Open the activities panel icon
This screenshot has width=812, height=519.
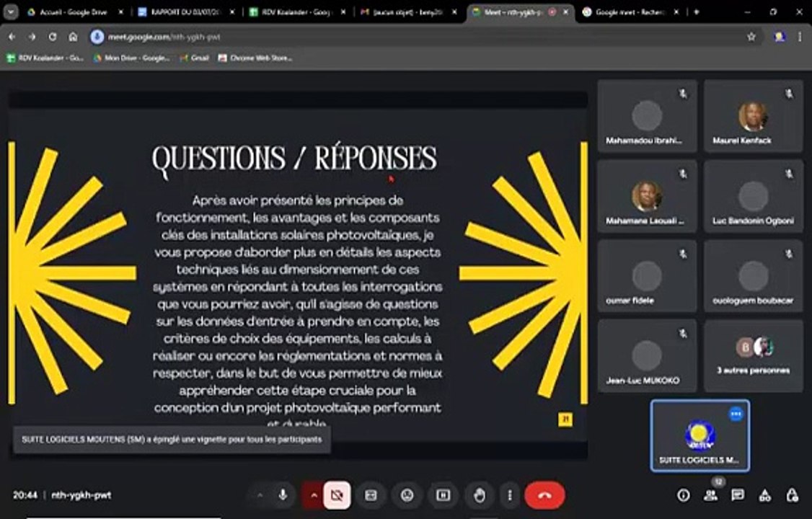click(765, 495)
